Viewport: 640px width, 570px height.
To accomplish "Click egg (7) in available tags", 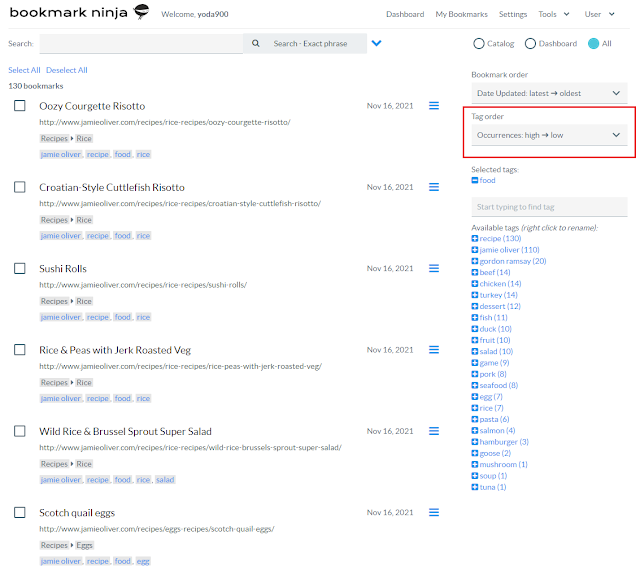I will coord(491,396).
